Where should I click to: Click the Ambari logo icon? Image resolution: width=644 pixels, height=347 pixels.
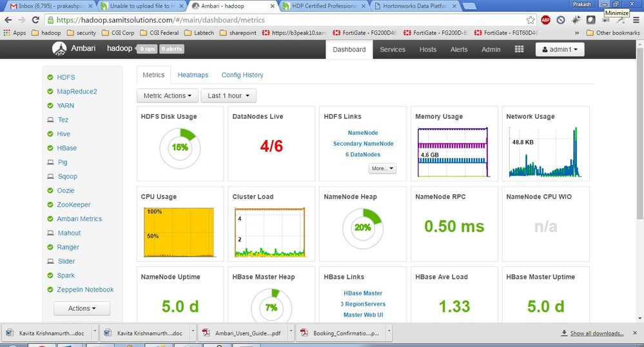pyautogui.click(x=59, y=48)
